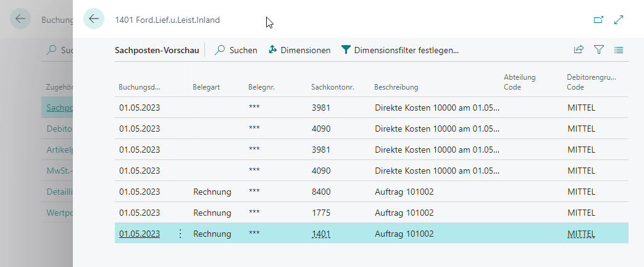Image resolution: width=644 pixels, height=267 pixels.
Task: Click Belegart column header
Action: (206, 87)
